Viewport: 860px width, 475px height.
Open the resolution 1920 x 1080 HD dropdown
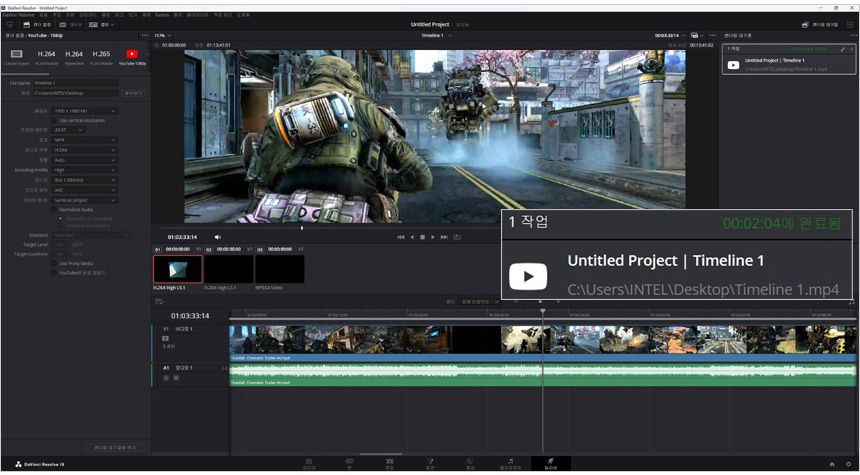pyautogui.click(x=84, y=111)
